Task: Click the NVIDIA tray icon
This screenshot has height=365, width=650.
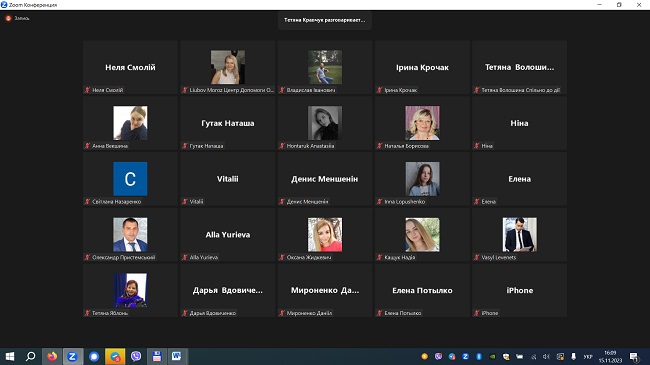Action: pos(492,356)
